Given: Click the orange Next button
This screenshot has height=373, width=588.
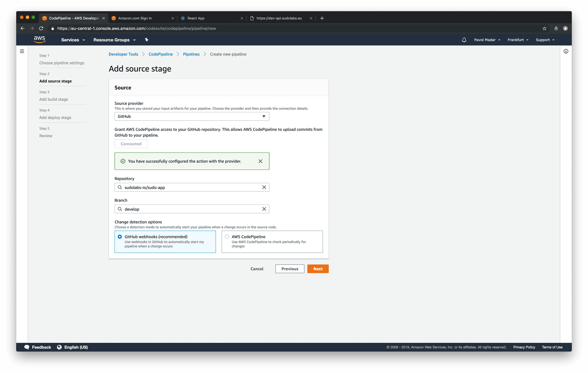Looking at the screenshot, I should (x=318, y=269).
